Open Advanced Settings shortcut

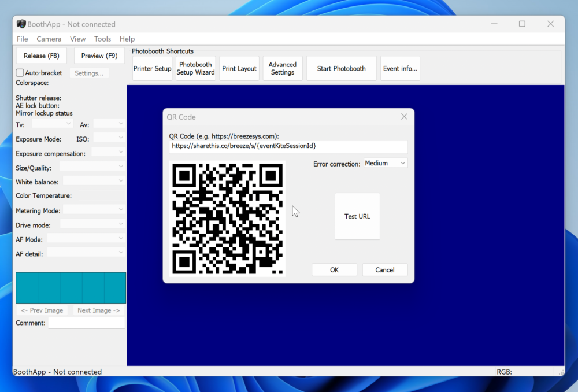point(283,69)
